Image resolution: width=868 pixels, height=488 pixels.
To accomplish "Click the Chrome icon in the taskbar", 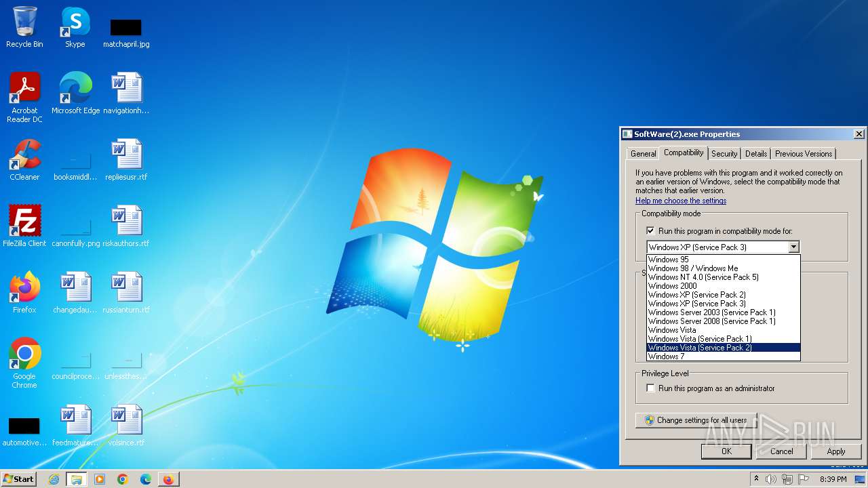I will coord(123,479).
